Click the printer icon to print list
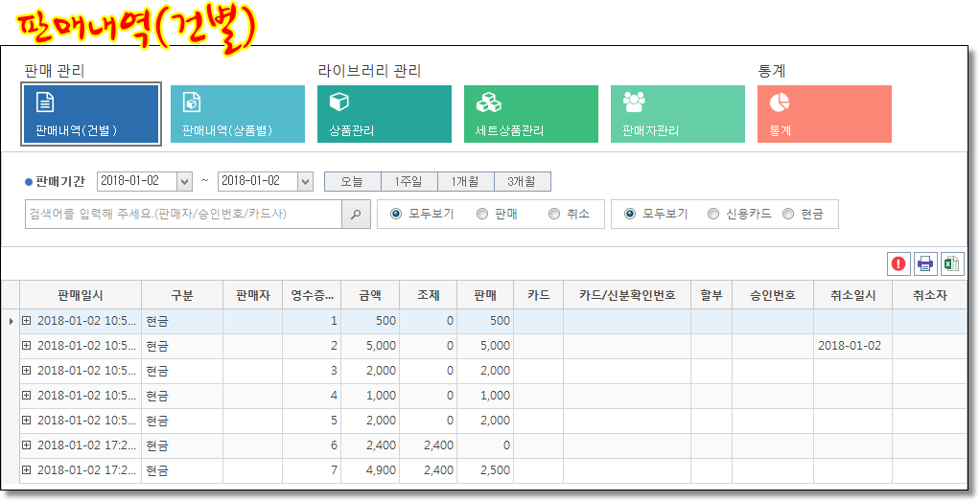The height and width of the screenshot is (502, 980). click(x=925, y=264)
